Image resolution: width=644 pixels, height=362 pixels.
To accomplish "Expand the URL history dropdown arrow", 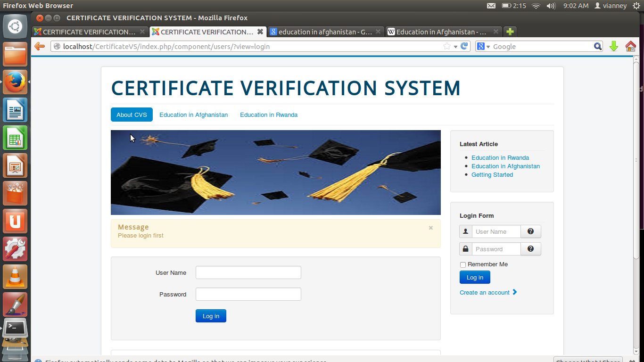I will [x=455, y=47].
